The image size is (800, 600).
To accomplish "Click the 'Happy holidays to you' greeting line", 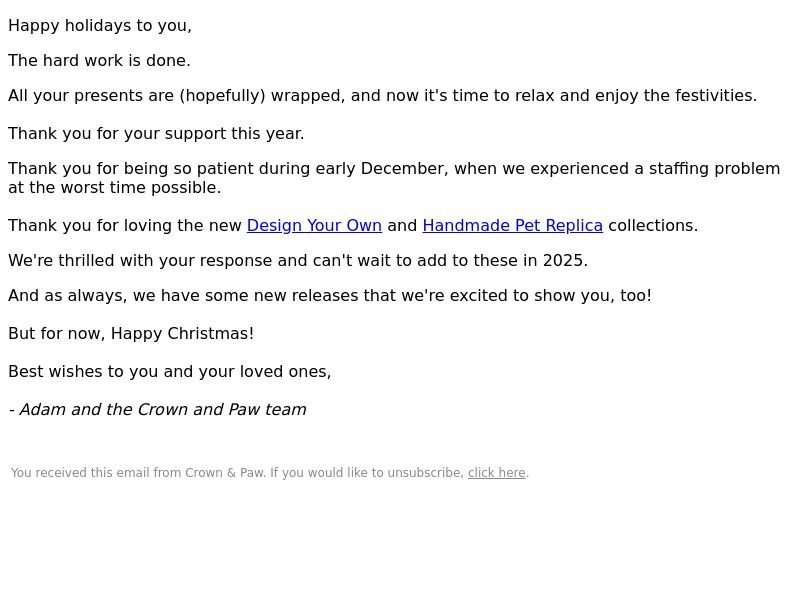I will tap(100, 26).
